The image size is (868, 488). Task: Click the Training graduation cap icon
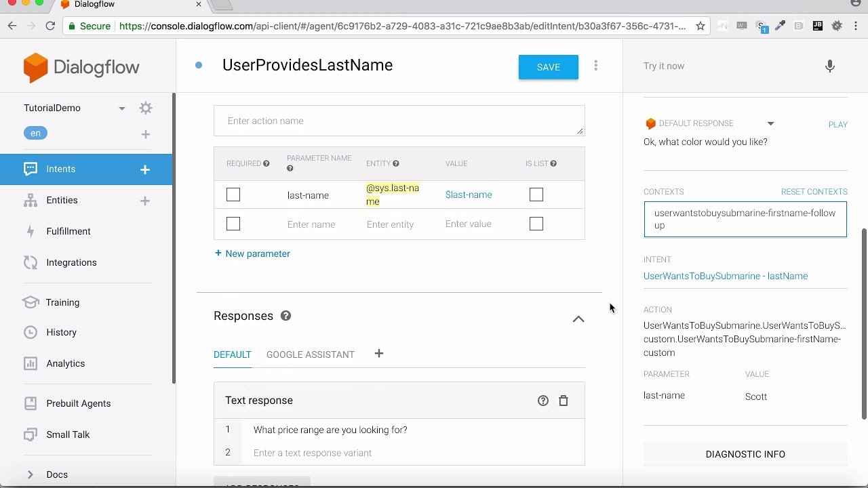30,302
